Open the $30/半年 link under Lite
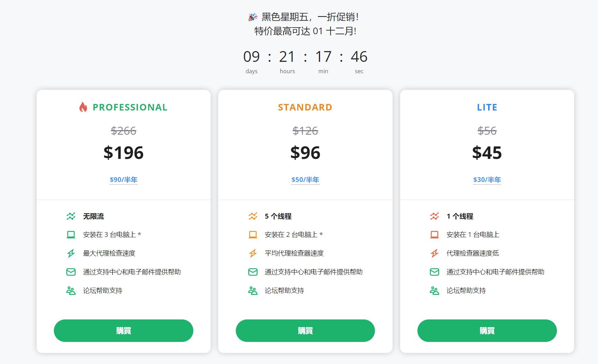Screen dimensions: 598x364 tap(487, 180)
